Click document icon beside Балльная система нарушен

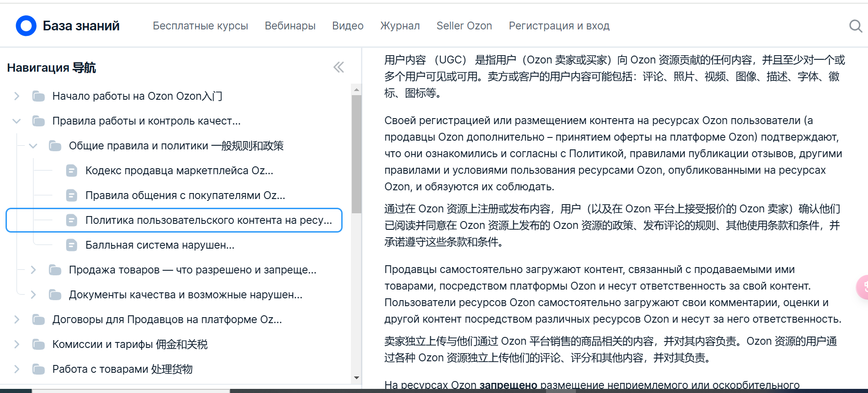coord(72,245)
